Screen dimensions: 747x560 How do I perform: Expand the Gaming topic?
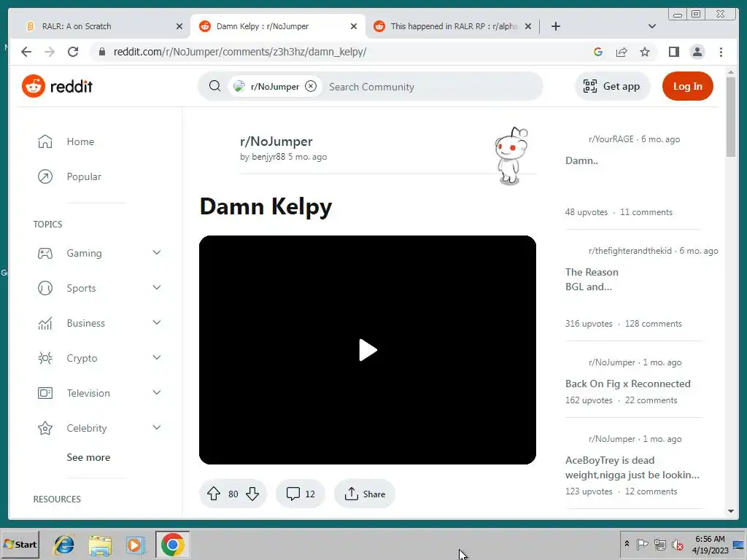pos(157,253)
